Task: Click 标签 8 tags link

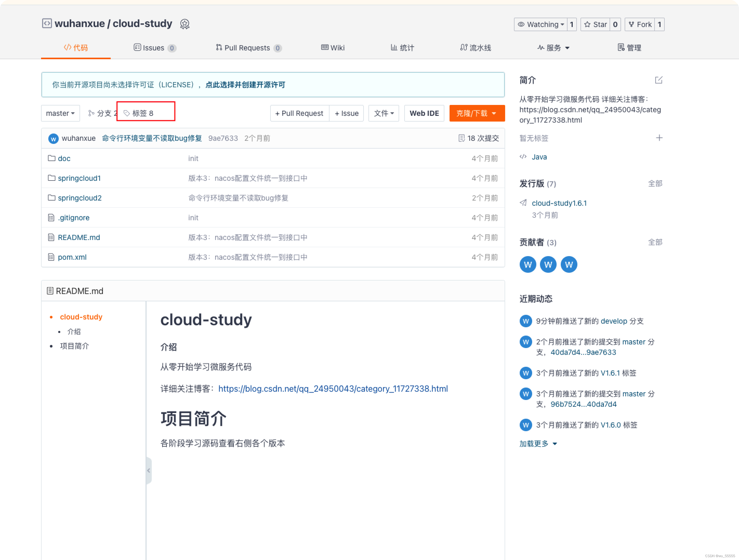Action: pyautogui.click(x=139, y=113)
